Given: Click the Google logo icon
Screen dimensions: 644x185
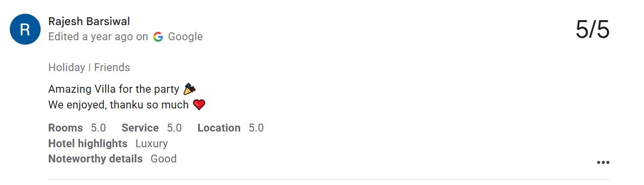Looking at the screenshot, I should (x=158, y=37).
